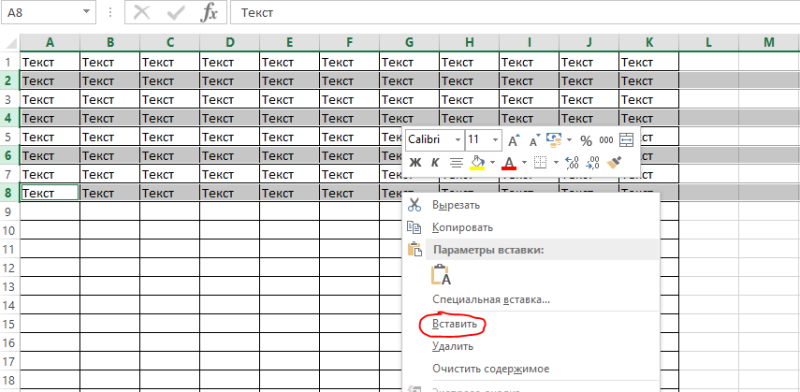Open font color dropdown arrow
The height and width of the screenshot is (392, 800).
[524, 163]
